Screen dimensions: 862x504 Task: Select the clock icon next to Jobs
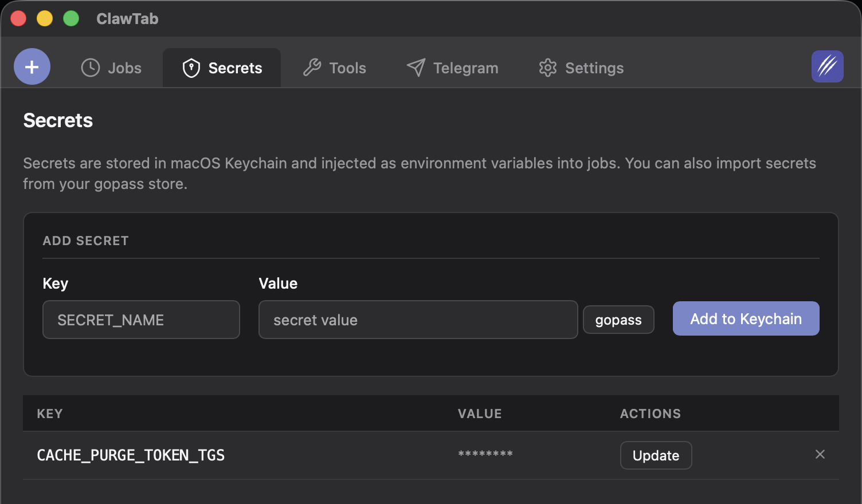pyautogui.click(x=89, y=68)
